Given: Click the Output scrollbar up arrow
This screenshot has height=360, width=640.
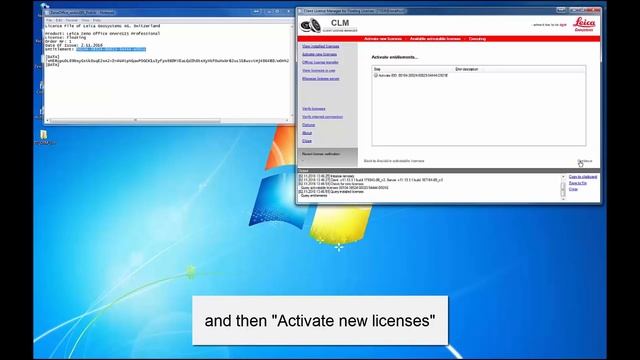Looking at the screenshot, I should 563,177.
